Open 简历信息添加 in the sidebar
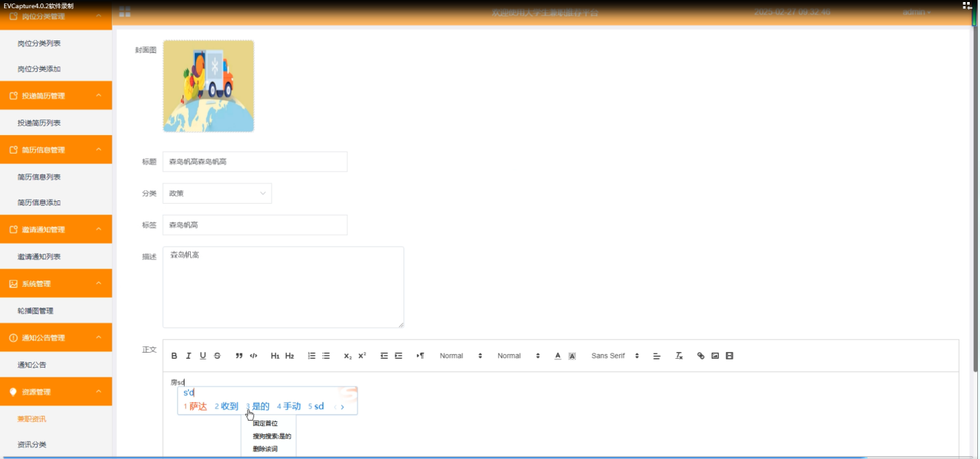980x459 pixels. pyautogui.click(x=39, y=203)
